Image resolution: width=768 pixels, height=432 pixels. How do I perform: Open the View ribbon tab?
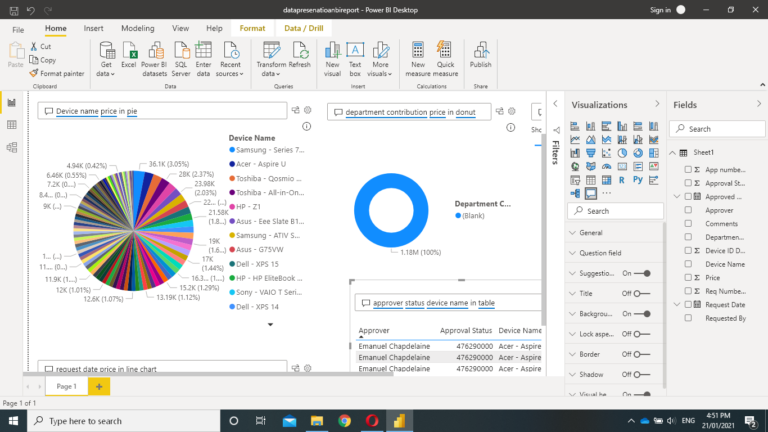pyautogui.click(x=180, y=28)
